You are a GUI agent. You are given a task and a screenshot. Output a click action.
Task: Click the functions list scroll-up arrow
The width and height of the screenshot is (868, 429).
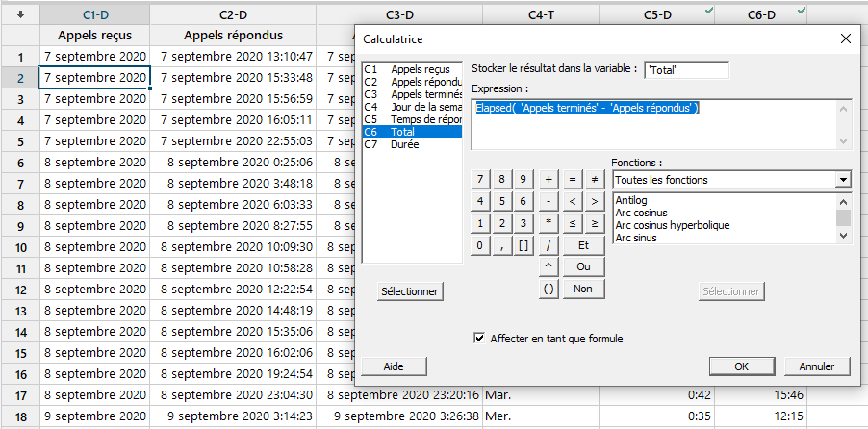pyautogui.click(x=843, y=201)
